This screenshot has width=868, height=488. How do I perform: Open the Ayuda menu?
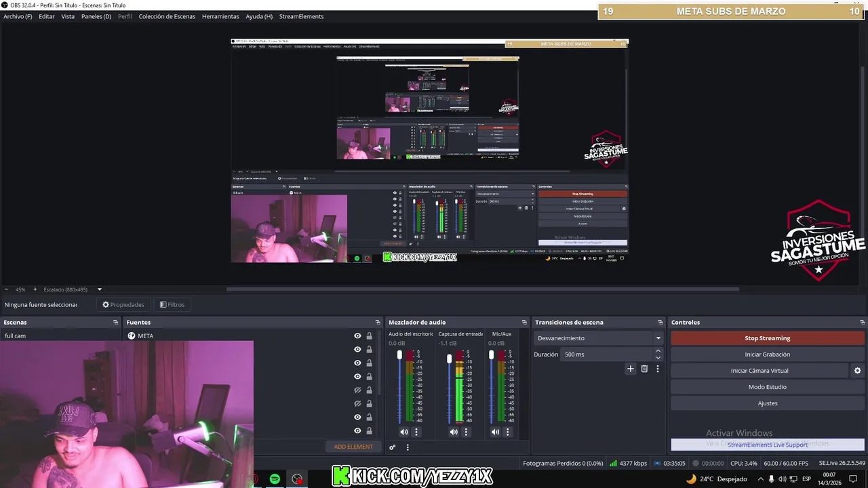coord(259,16)
